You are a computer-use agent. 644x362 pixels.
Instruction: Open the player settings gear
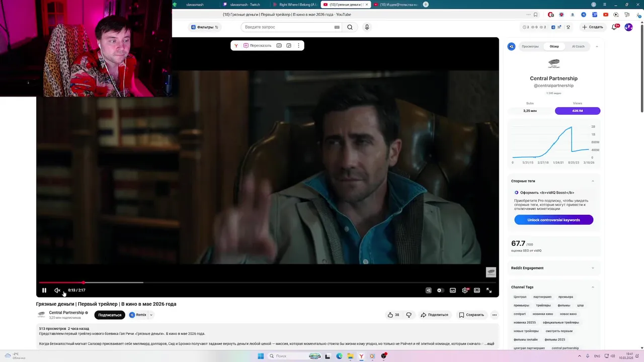pos(465,290)
